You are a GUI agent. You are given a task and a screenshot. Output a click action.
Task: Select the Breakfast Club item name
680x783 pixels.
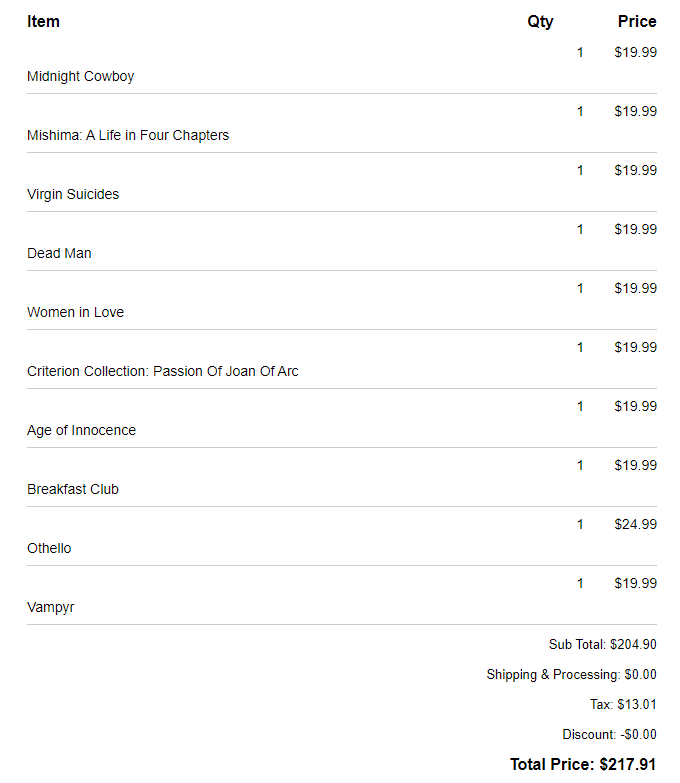[x=73, y=489]
